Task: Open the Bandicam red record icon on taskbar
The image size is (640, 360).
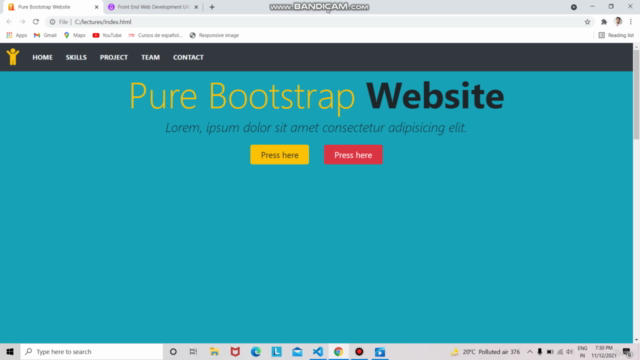Action: pos(359,351)
